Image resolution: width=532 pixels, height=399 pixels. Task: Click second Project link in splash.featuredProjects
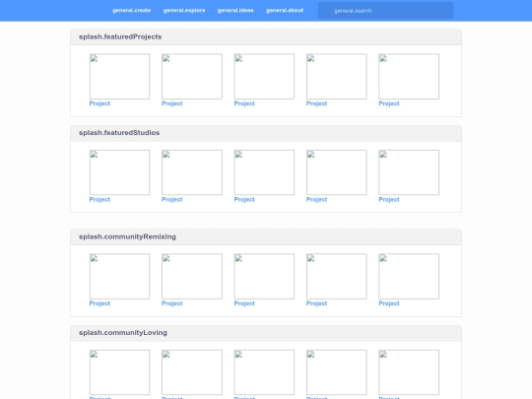[172, 103]
